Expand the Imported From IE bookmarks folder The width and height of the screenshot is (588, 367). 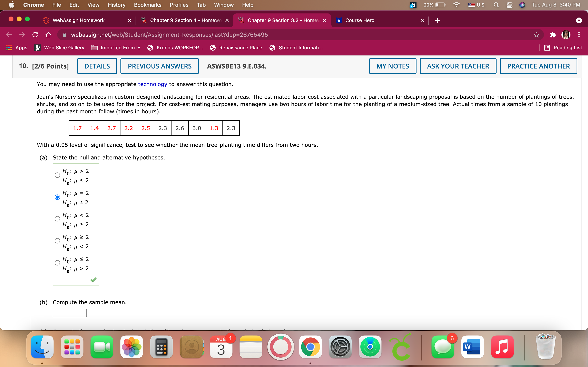click(x=116, y=48)
